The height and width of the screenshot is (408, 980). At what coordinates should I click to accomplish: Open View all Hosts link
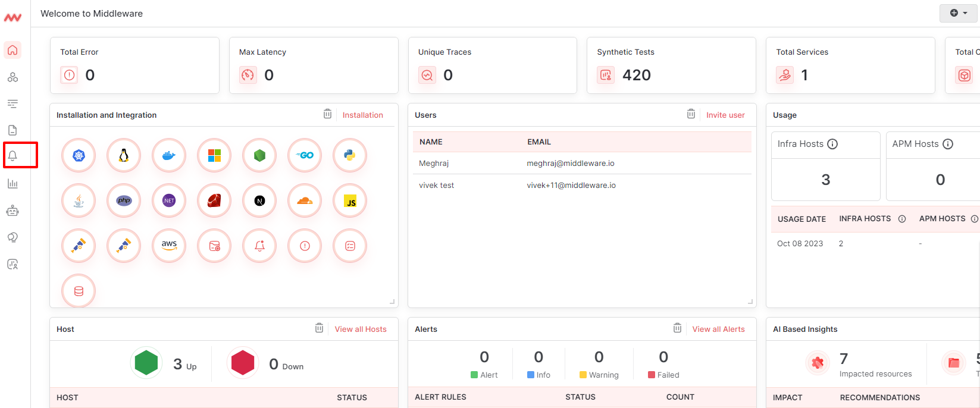click(360, 329)
